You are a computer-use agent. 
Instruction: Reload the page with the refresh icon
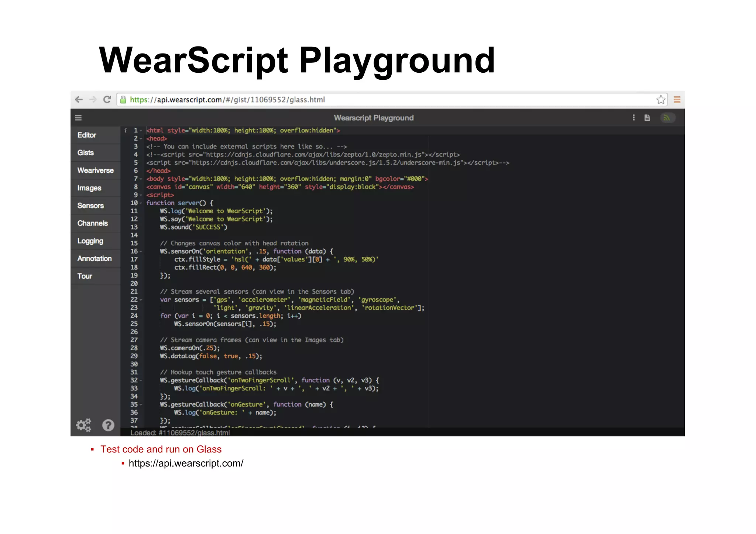107,100
